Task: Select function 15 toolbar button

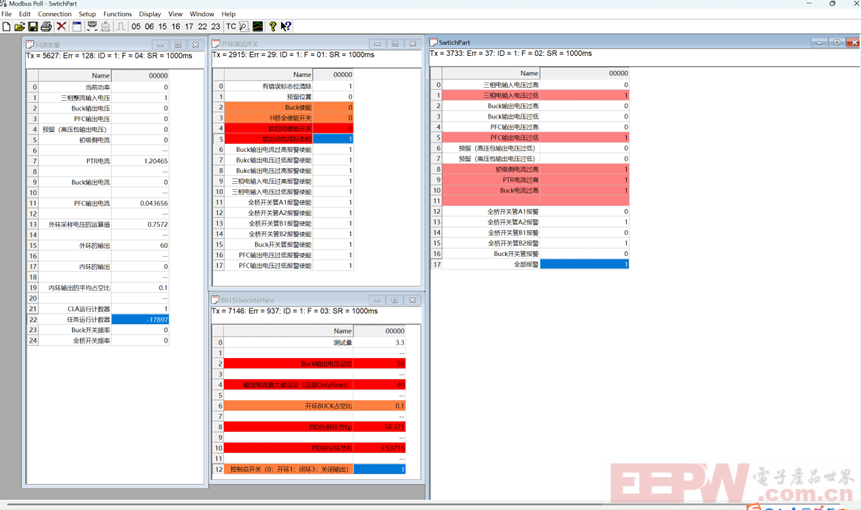Action: tap(163, 26)
